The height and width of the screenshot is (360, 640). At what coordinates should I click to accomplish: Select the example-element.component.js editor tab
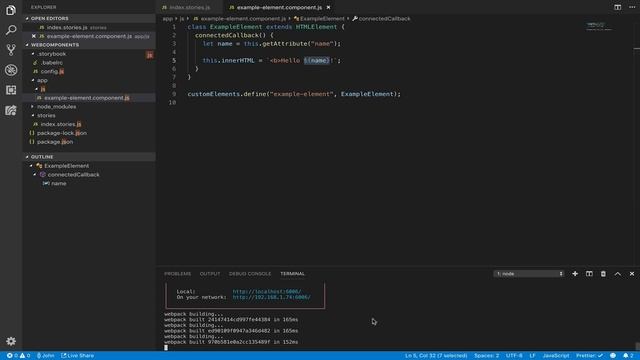point(280,7)
